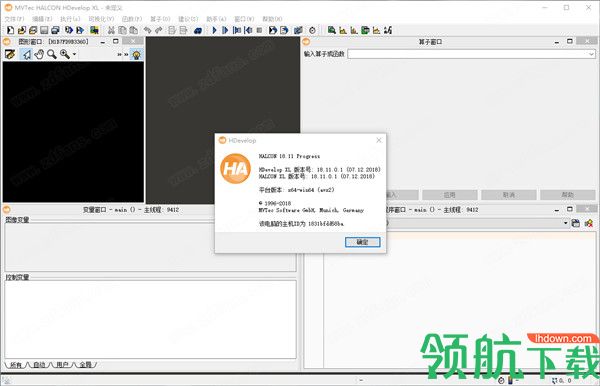Click the 取消 (Cancel) button in operator window
This screenshot has height=386, width=600.
click(x=509, y=195)
